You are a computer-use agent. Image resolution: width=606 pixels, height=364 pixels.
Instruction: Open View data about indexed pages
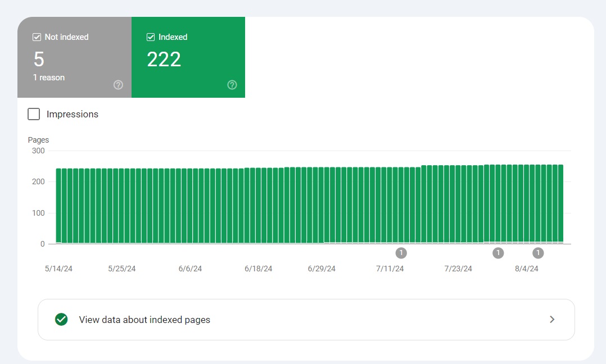pyautogui.click(x=144, y=319)
